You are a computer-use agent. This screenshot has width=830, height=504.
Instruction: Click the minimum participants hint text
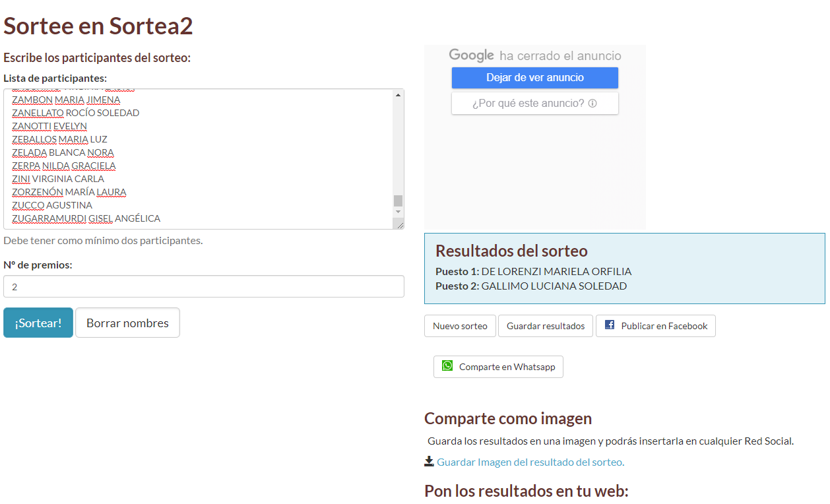[103, 240]
